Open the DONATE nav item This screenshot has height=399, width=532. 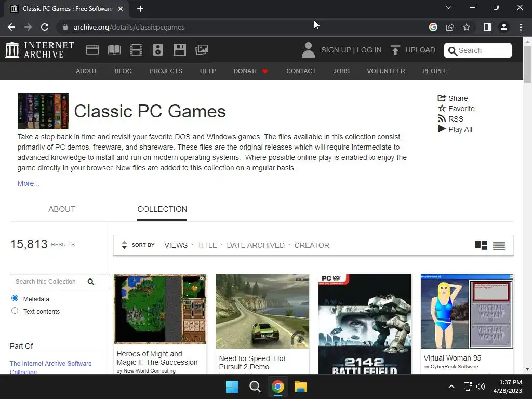(250, 71)
